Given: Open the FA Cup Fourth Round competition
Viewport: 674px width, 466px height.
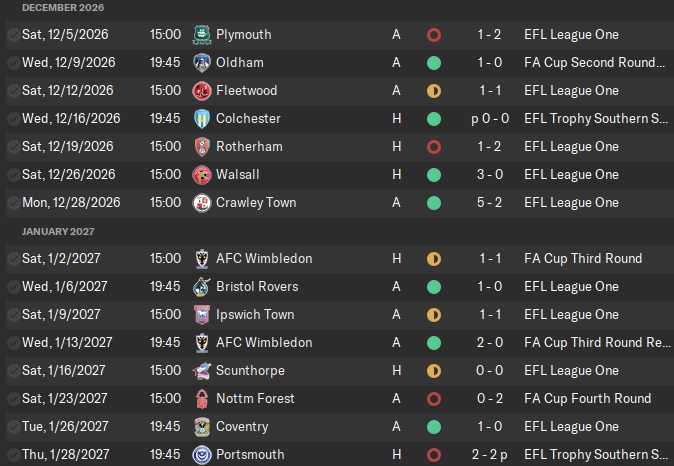Looking at the screenshot, I should click(x=587, y=399).
